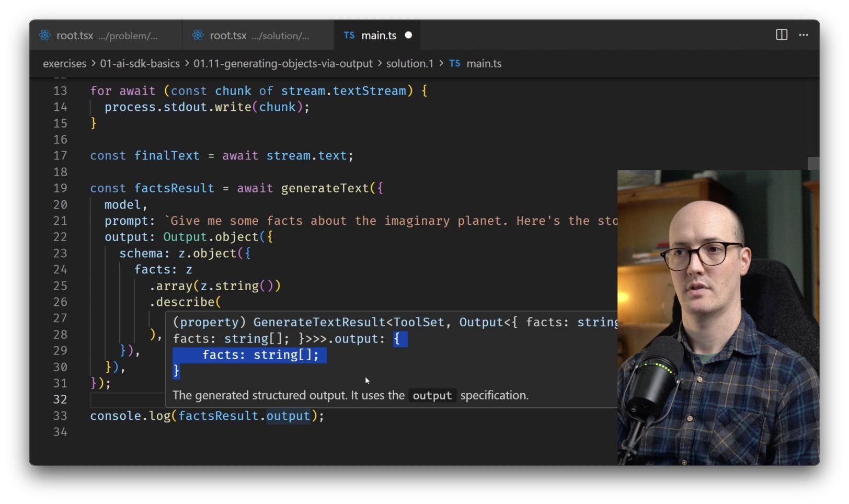This screenshot has height=504, width=849.
Task: Open the exercises breadcrumb picker
Action: click(x=64, y=63)
